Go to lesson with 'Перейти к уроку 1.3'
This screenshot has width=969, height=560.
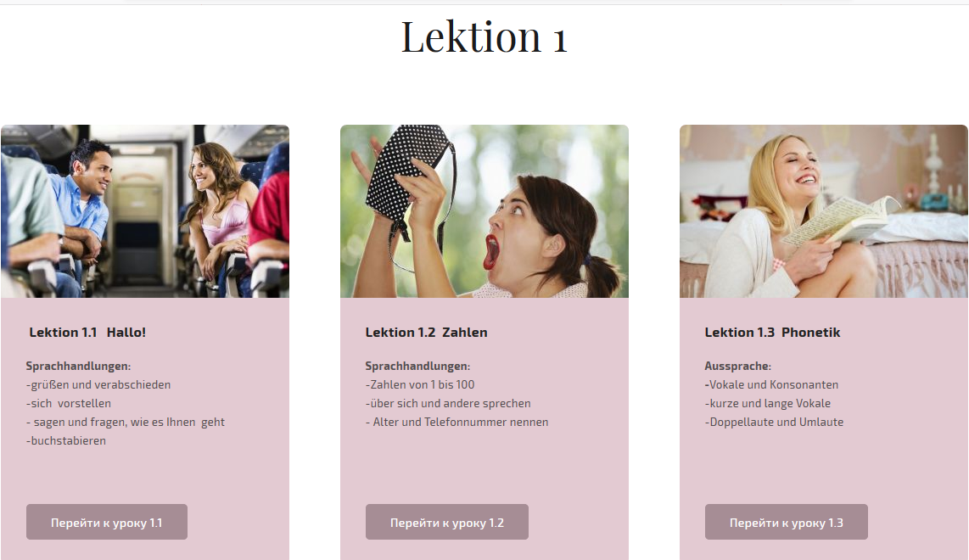[786, 522]
